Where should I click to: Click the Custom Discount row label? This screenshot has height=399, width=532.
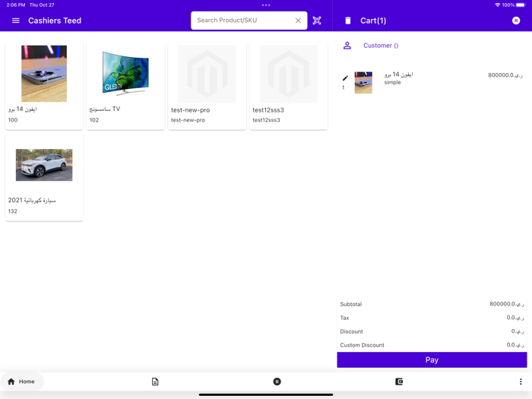[362, 345]
